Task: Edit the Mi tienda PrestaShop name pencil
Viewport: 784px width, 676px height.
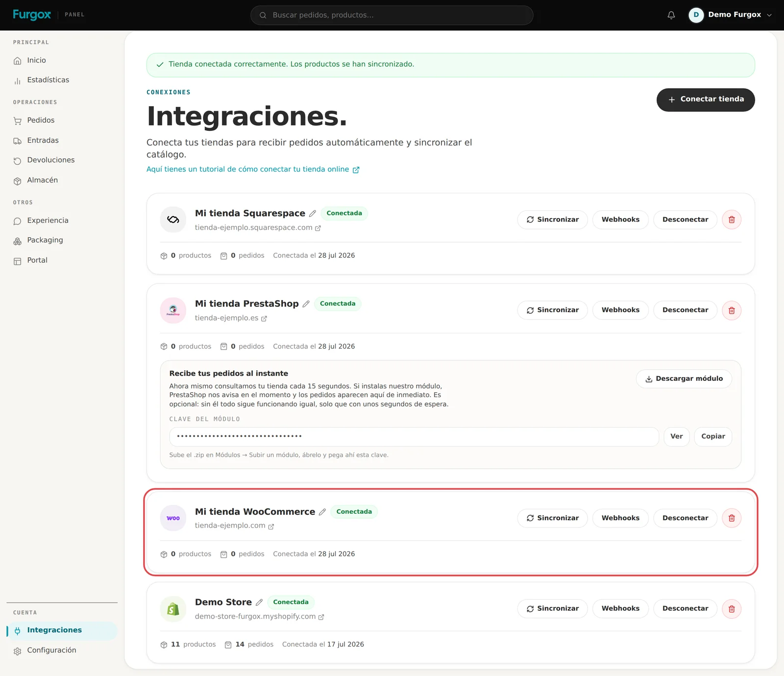Action: click(306, 304)
